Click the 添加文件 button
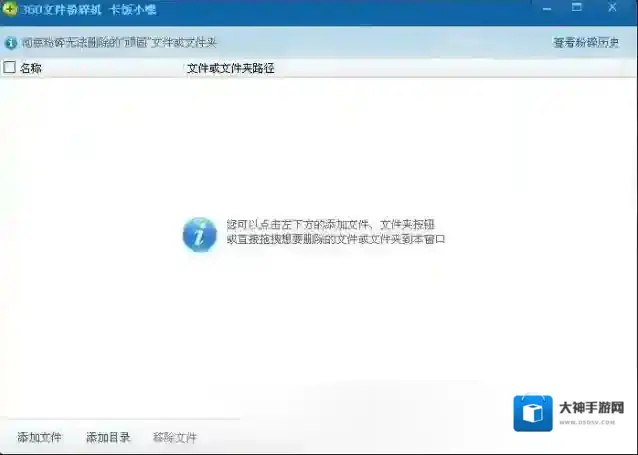638x455 pixels. (x=39, y=438)
